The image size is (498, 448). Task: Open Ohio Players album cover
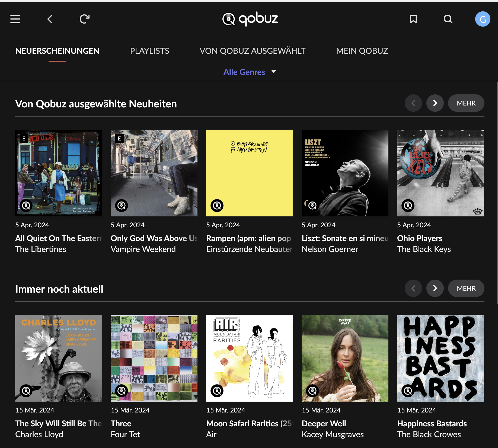coord(440,173)
